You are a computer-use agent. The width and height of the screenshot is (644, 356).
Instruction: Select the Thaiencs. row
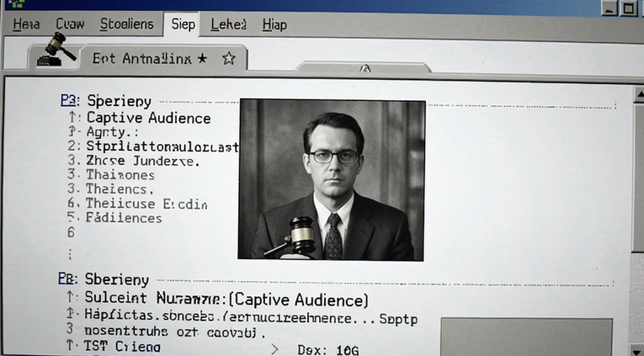[x=110, y=189]
